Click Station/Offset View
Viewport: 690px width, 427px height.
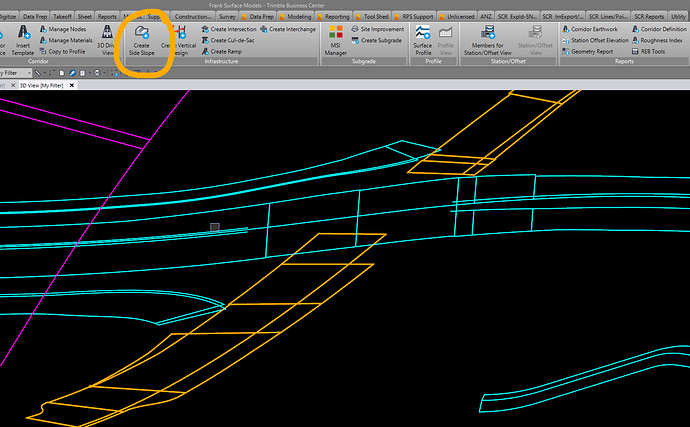coord(536,40)
